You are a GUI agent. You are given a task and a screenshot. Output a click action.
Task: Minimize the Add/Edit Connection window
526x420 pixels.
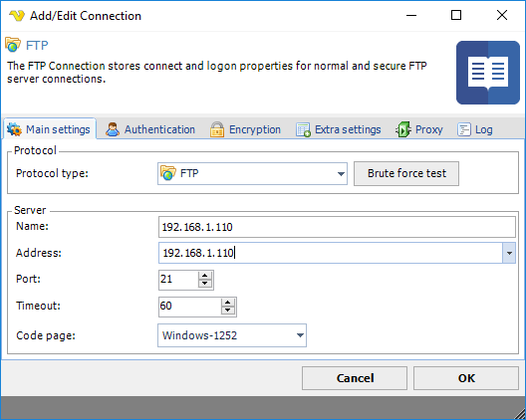(x=411, y=15)
